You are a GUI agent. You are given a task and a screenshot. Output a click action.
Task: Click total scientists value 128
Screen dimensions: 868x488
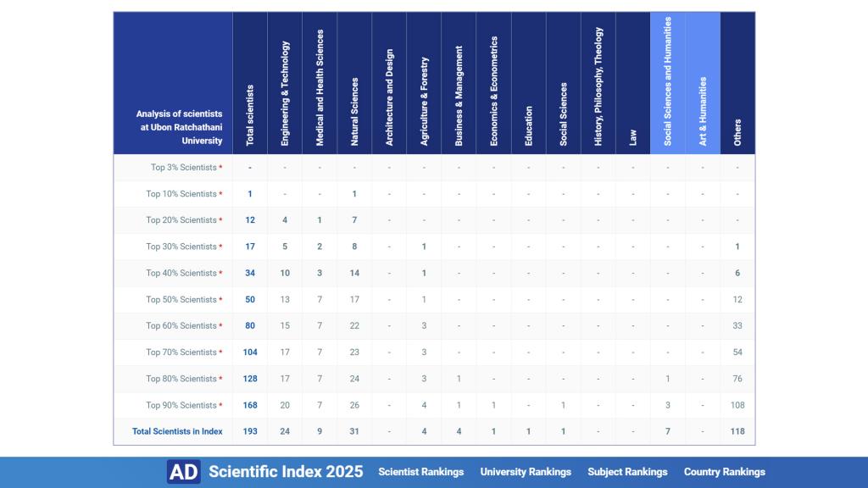click(250, 379)
